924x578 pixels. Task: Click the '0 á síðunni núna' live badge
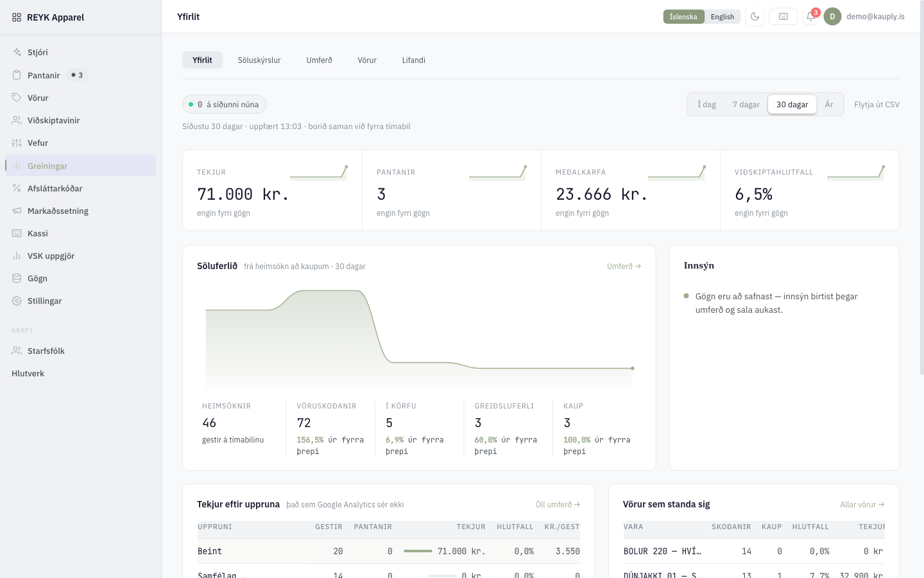click(x=225, y=104)
